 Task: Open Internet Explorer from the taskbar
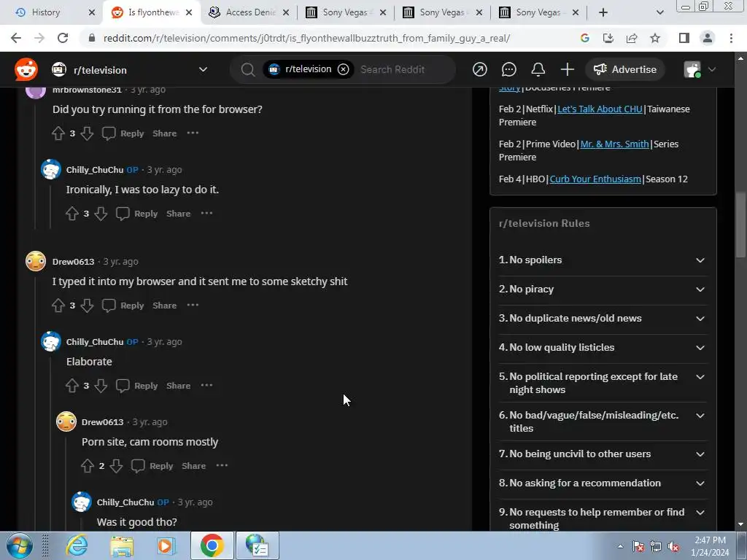[x=77, y=545]
